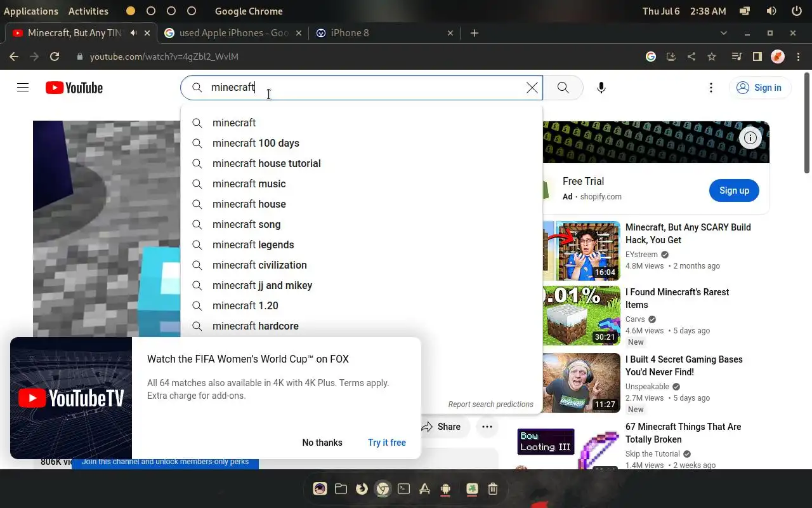Open the Google icon in address bar
Screen dimensions: 812x508
(x=651, y=57)
